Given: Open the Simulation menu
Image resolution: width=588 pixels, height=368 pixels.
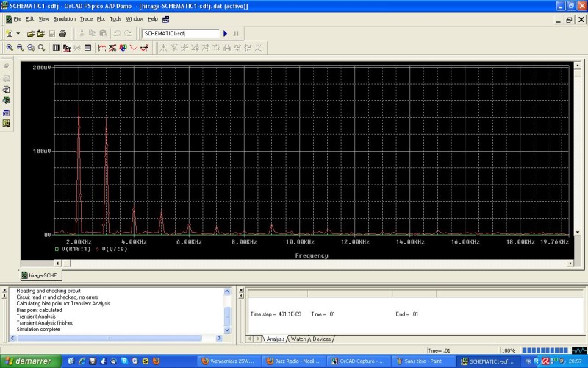Looking at the screenshot, I should pyautogui.click(x=64, y=19).
